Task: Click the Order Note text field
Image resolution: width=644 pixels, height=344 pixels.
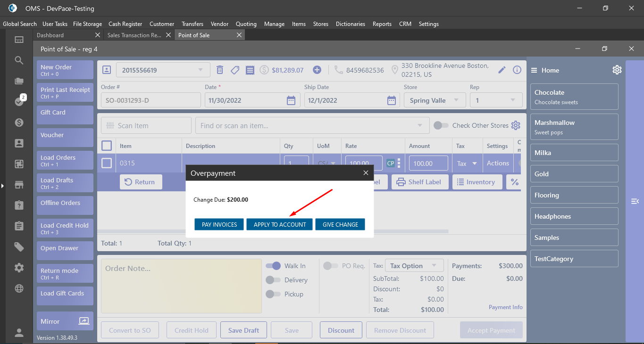Action: 181,286
